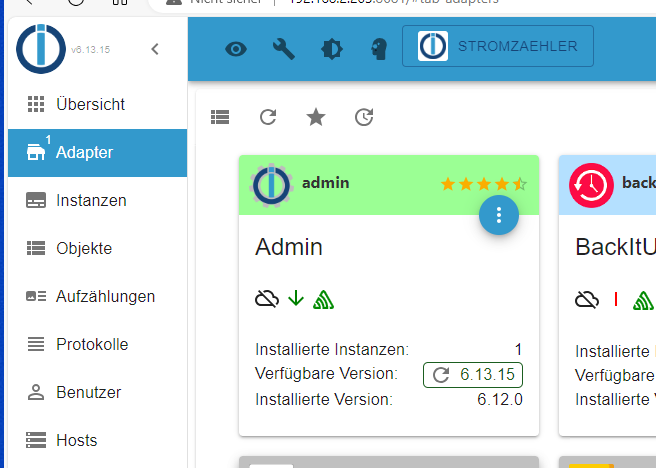Click the admin adapter star rating
The width and height of the screenshot is (656, 468).
(484, 184)
